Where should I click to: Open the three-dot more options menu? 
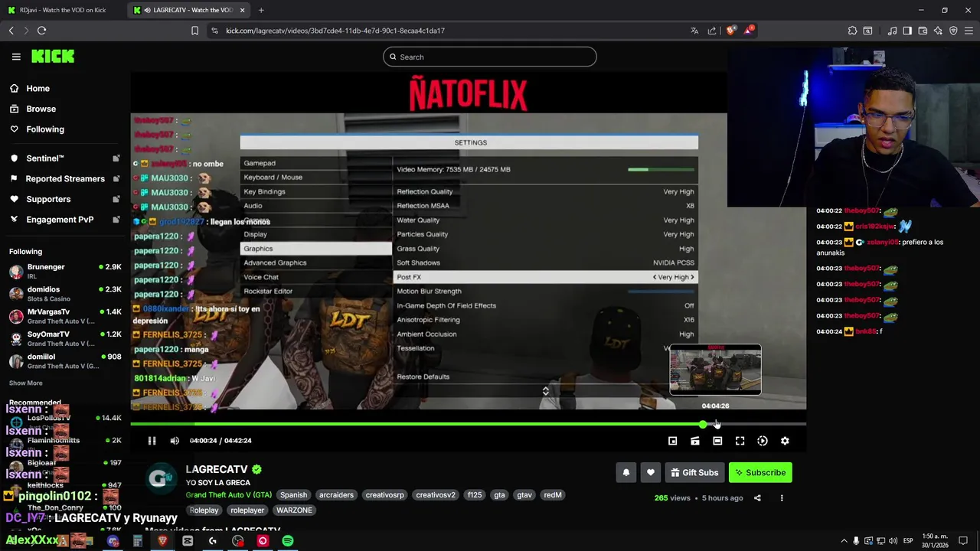(782, 498)
